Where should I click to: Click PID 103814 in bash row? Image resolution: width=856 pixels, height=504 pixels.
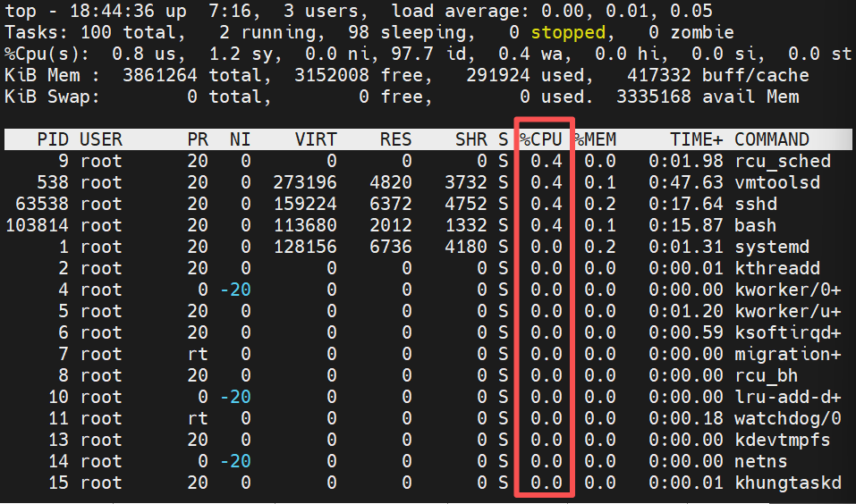(38, 225)
